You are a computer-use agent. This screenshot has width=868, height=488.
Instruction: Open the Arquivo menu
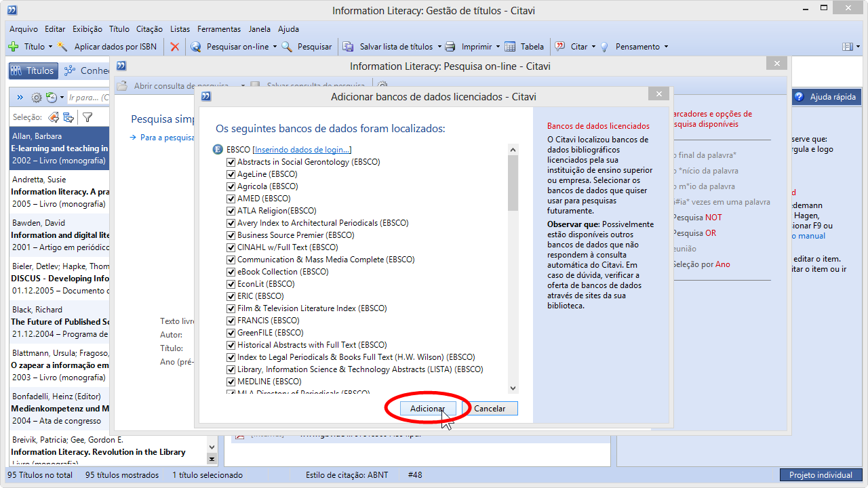pyautogui.click(x=24, y=29)
